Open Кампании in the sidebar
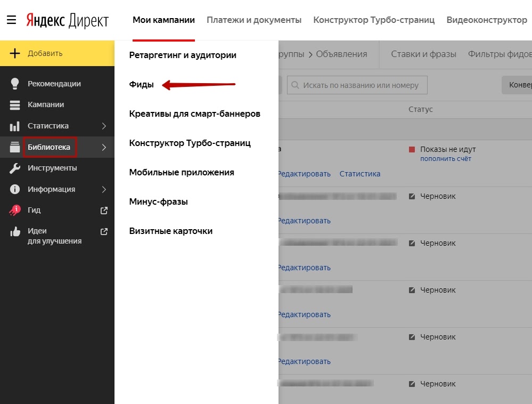Screen dimensions: 532x404 (x=46, y=104)
